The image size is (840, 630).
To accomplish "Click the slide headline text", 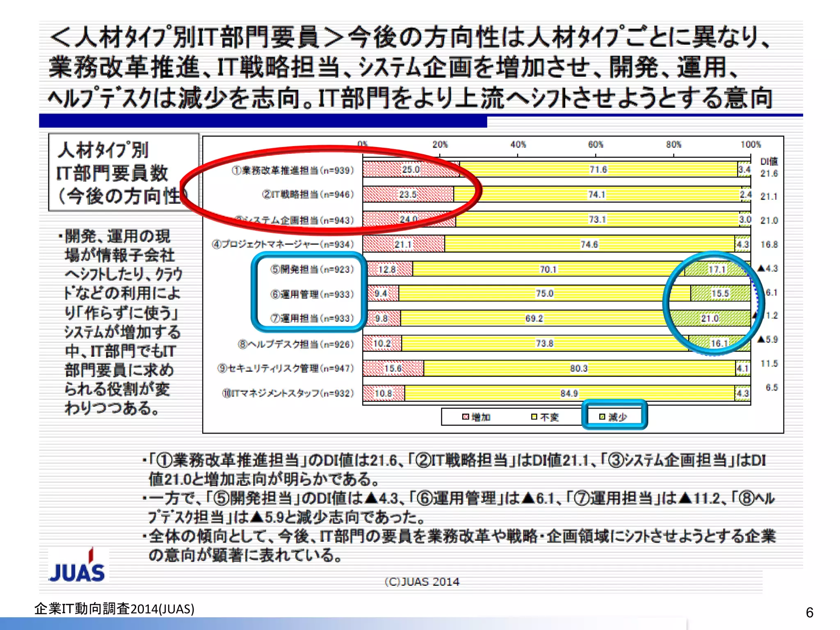I will (411, 68).
